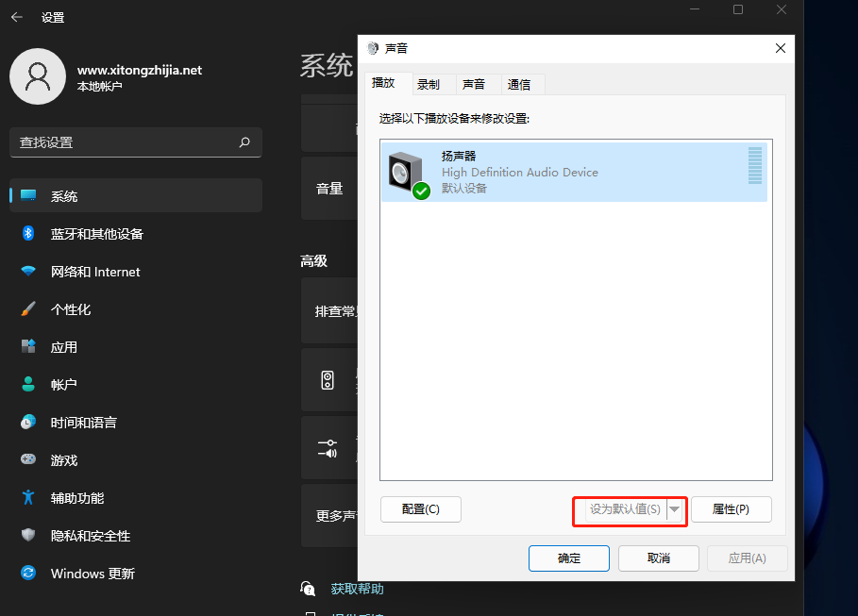Click the search magnifier icon in Settings
The image size is (858, 616).
[x=244, y=142]
